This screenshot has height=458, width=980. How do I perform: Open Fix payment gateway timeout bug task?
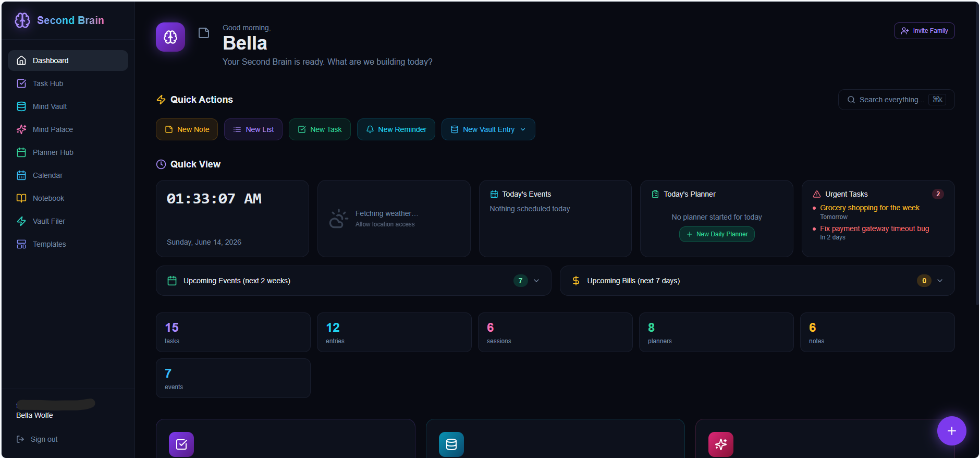[x=874, y=228]
